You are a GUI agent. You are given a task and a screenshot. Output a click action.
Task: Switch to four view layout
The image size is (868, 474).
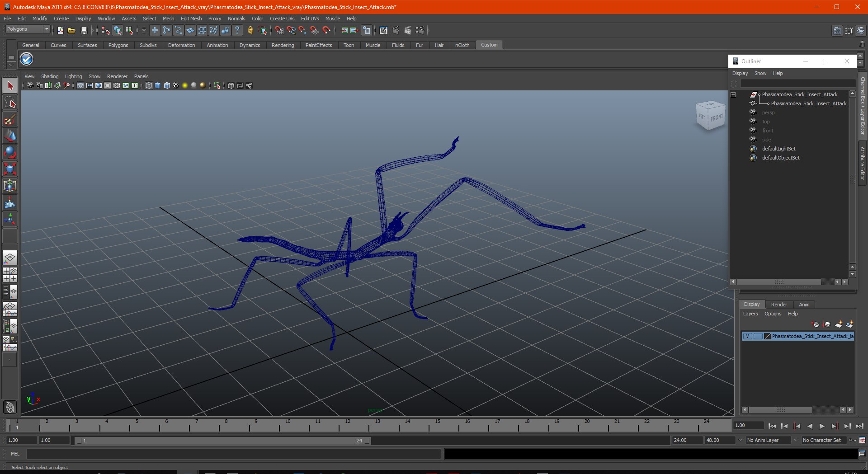[x=10, y=275]
